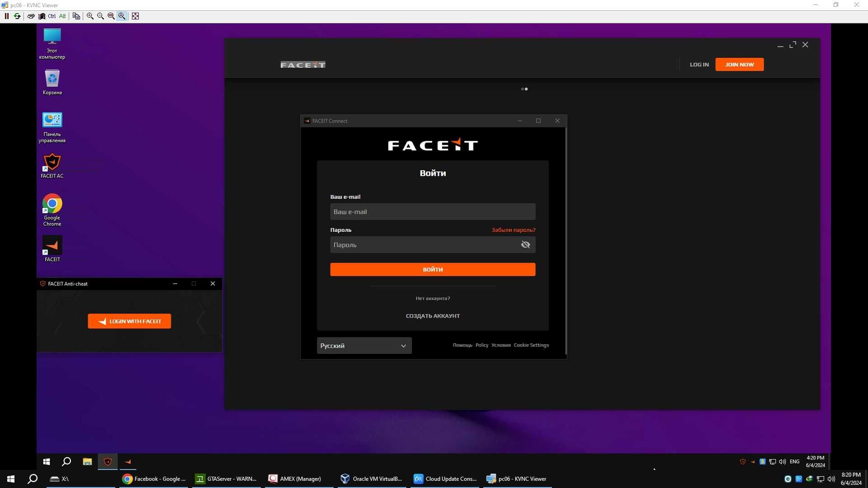Refresh the KVNC remote screen

(x=17, y=16)
